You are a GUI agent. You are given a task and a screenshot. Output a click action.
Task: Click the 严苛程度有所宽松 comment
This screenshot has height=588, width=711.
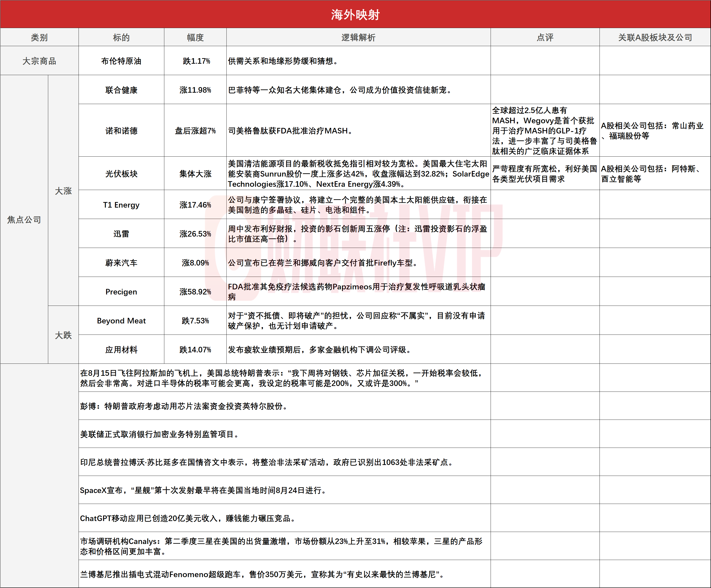point(545,173)
